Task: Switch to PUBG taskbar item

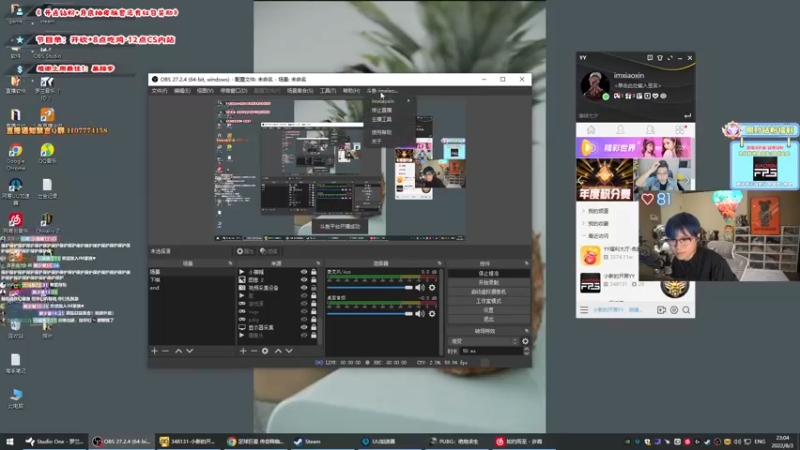Action: pos(454,441)
